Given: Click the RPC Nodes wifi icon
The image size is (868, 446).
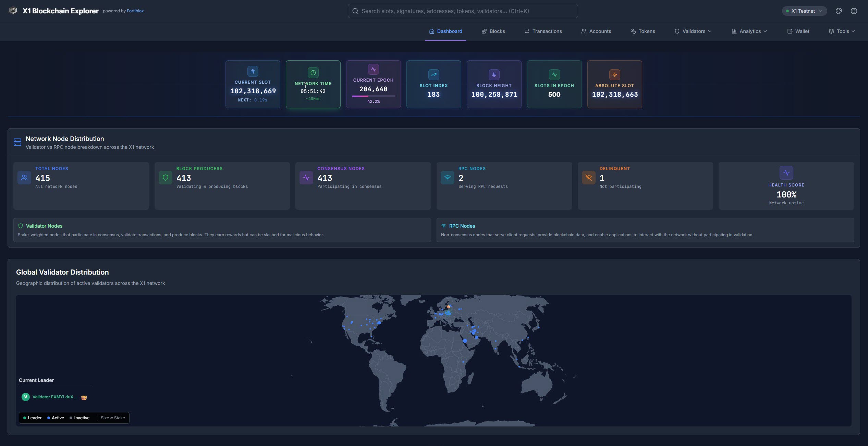Looking at the screenshot, I should 447,178.
